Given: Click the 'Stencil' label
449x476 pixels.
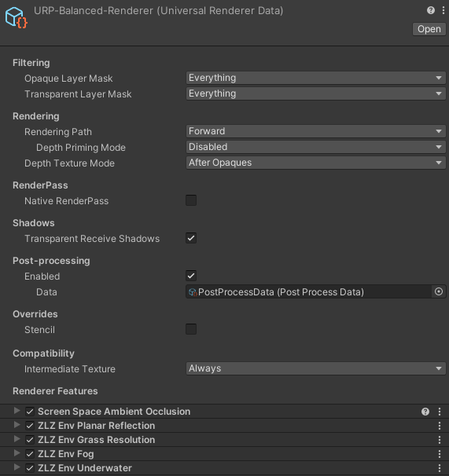Looking at the screenshot, I should (39, 330).
